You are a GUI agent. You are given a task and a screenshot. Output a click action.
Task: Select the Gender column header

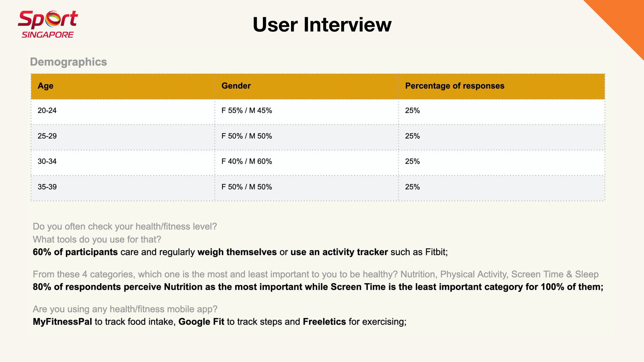pyautogui.click(x=236, y=86)
